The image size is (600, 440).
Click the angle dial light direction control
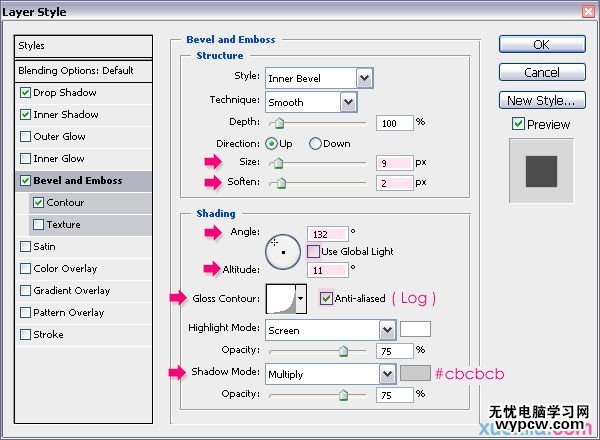pyautogui.click(x=283, y=252)
